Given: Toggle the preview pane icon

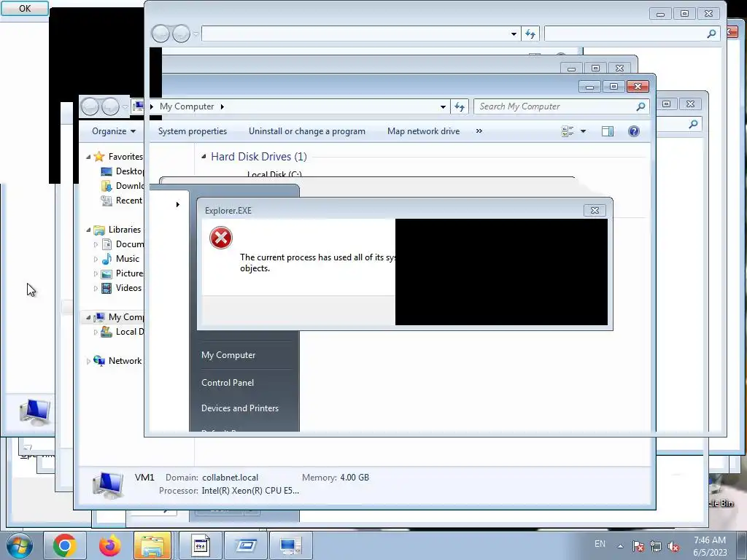Looking at the screenshot, I should 608,131.
